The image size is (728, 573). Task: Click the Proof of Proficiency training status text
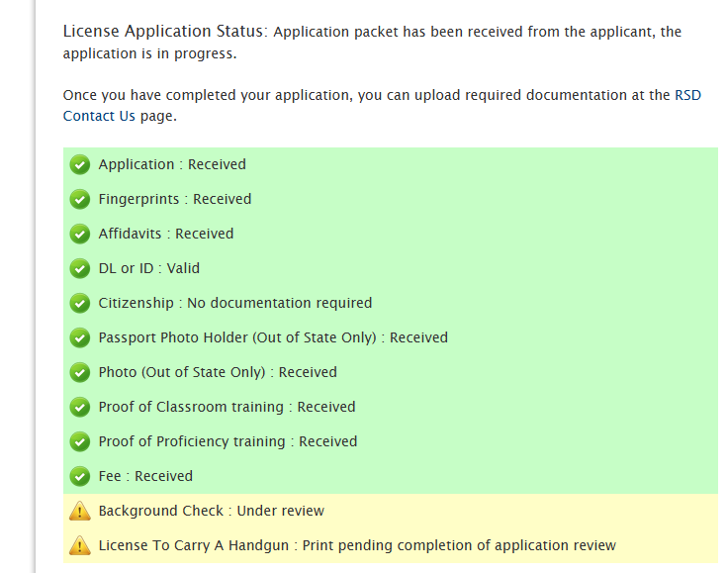click(227, 441)
